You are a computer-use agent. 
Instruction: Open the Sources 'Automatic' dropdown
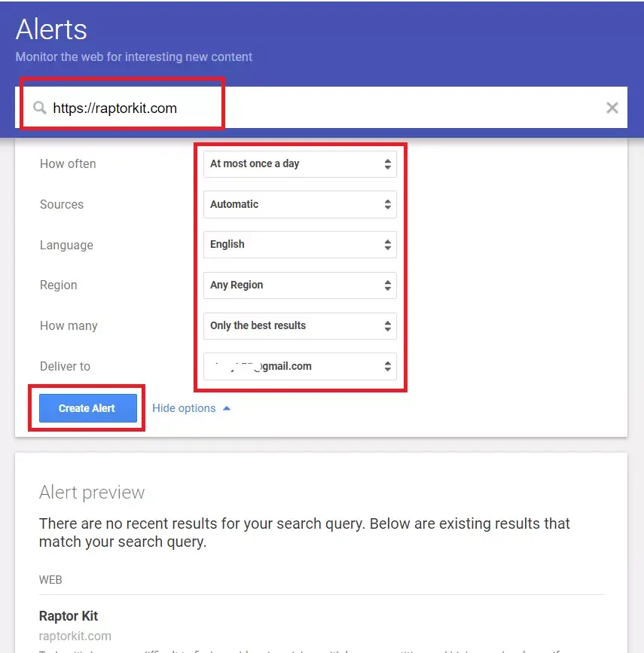[300, 204]
